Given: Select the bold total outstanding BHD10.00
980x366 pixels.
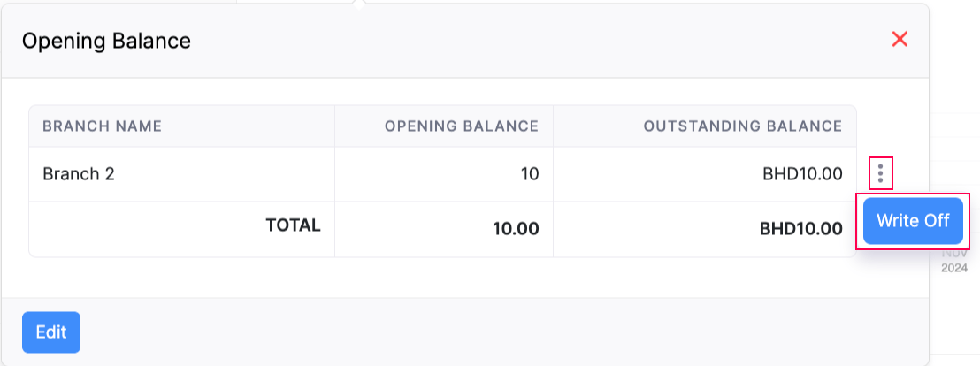Looking at the screenshot, I should click(x=800, y=229).
